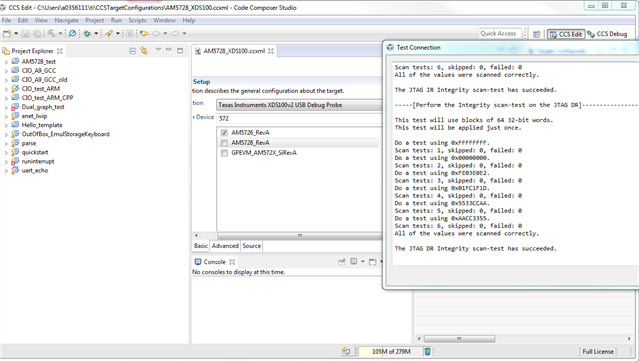Close the Project Explorer tab

point(60,51)
